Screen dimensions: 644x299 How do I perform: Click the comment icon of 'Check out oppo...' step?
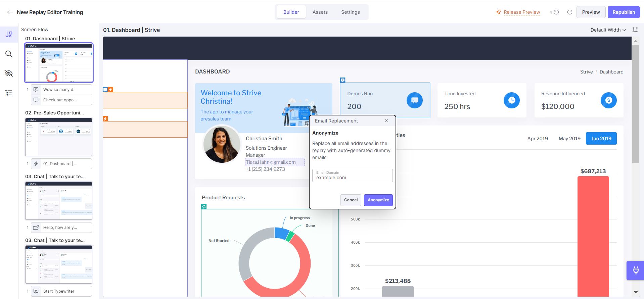click(x=36, y=100)
